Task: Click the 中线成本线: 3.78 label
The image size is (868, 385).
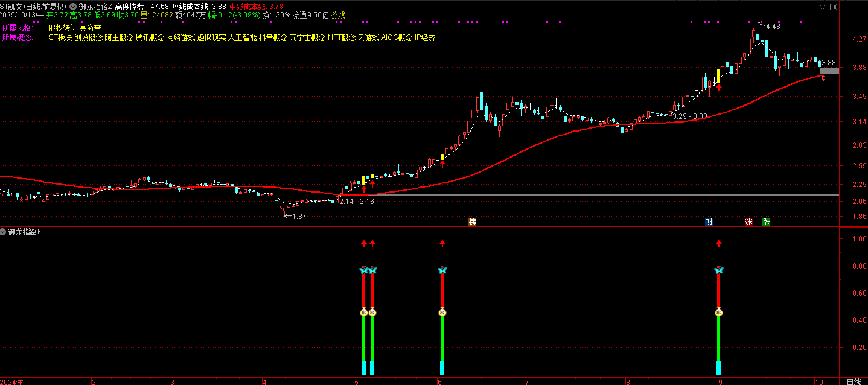Action: tap(257, 7)
